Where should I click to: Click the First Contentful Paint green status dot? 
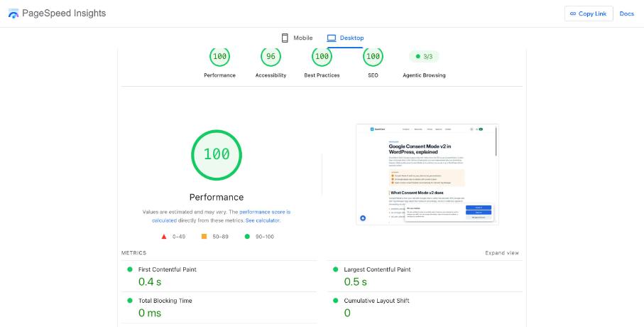130,269
